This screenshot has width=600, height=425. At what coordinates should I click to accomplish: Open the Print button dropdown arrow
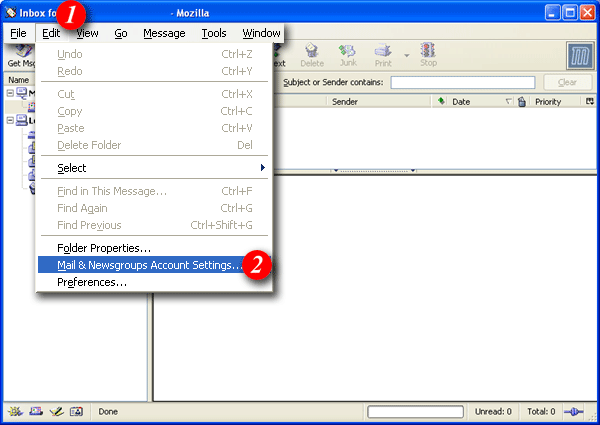407,56
